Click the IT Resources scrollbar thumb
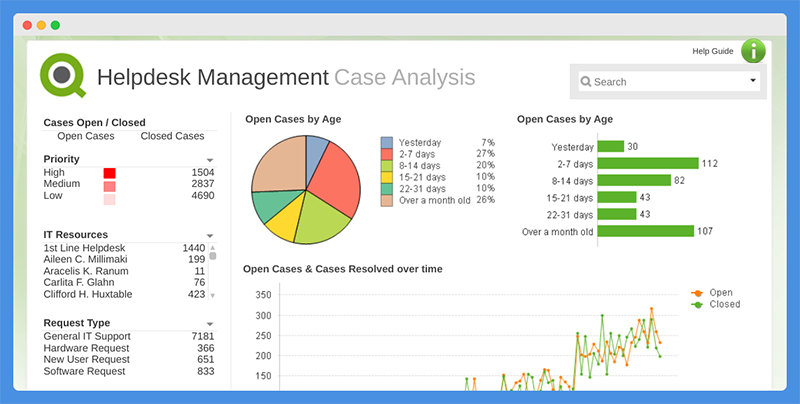The image size is (800, 404). pos(213,256)
